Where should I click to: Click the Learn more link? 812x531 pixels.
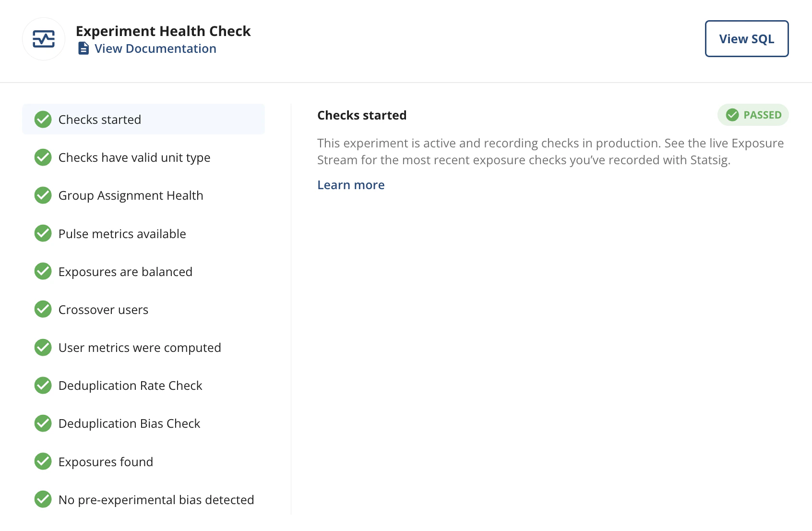[x=351, y=185]
